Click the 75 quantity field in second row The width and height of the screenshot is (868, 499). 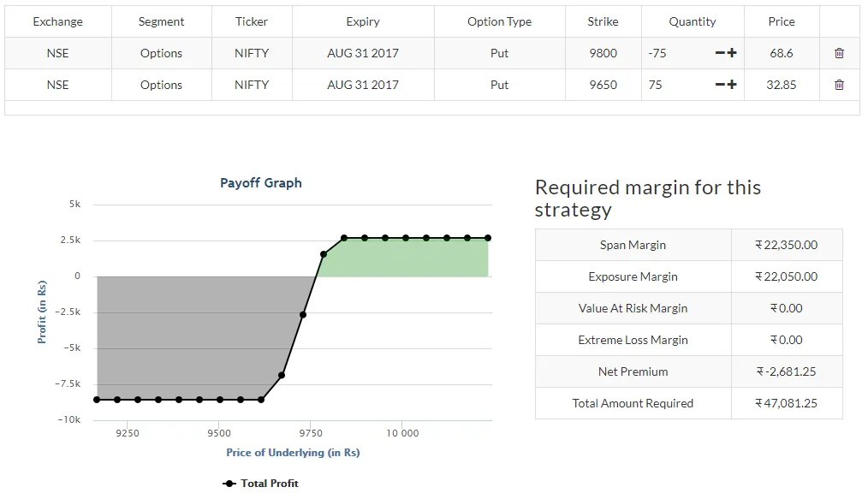(x=676, y=85)
